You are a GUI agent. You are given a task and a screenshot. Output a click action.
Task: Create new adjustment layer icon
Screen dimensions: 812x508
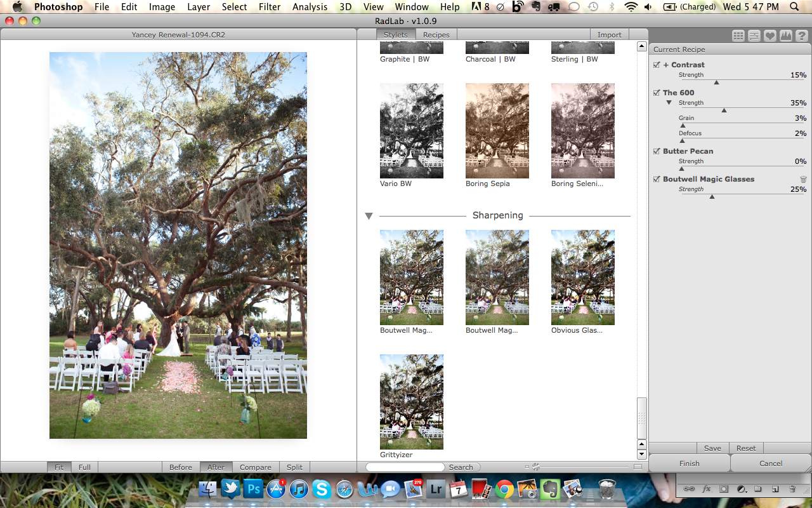(x=741, y=489)
